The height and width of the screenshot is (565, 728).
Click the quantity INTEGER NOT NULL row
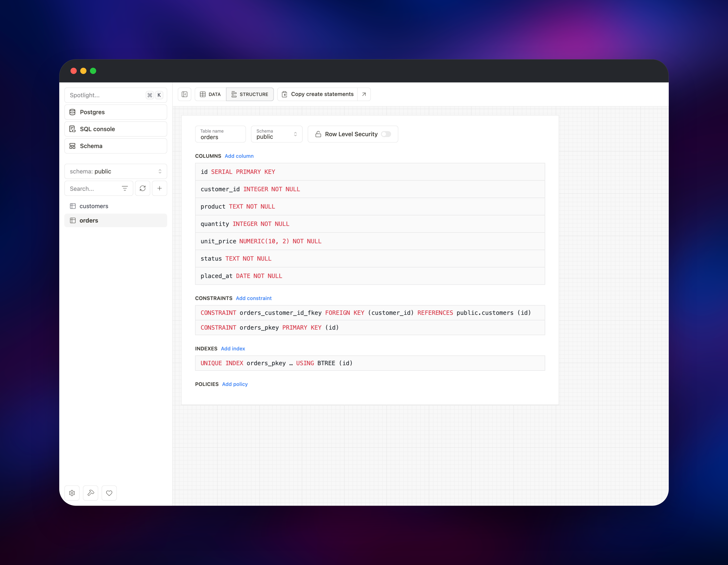tap(370, 224)
